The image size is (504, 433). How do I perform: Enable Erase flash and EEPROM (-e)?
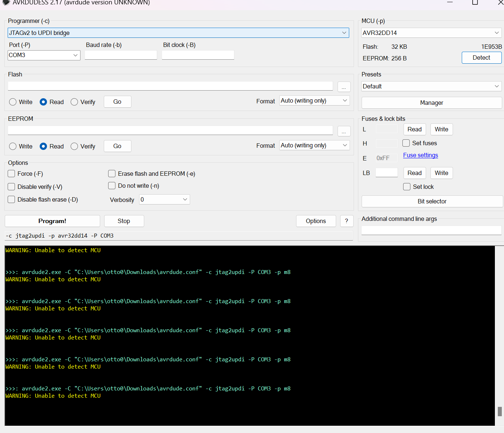pos(112,174)
